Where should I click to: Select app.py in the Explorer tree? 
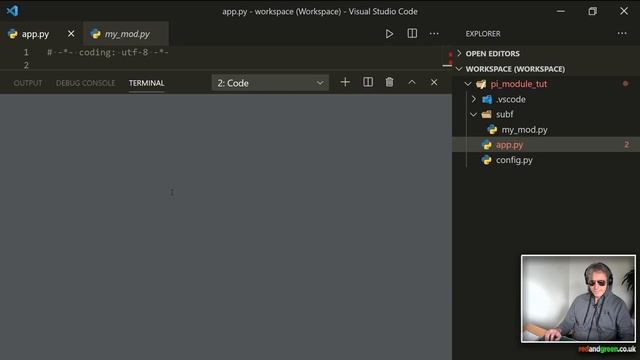point(546,145)
